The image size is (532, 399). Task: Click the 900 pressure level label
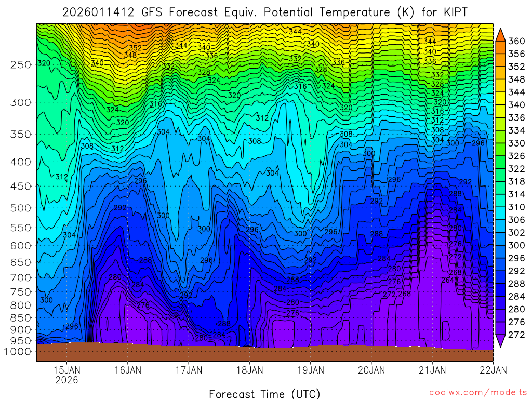20,330
